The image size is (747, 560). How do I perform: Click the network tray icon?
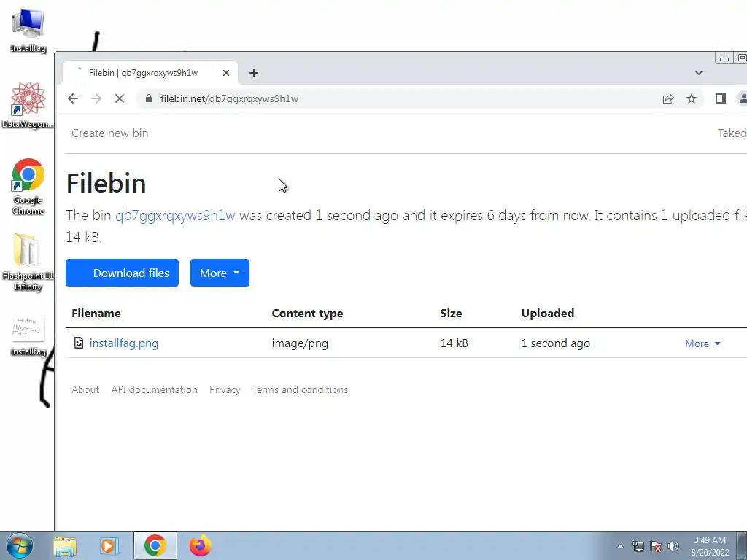coord(638,546)
